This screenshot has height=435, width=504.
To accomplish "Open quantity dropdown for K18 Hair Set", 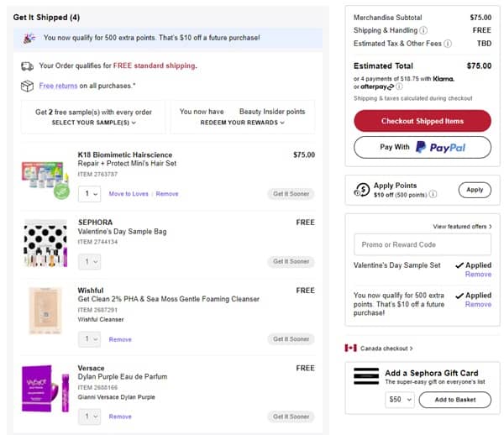I will 89,194.
